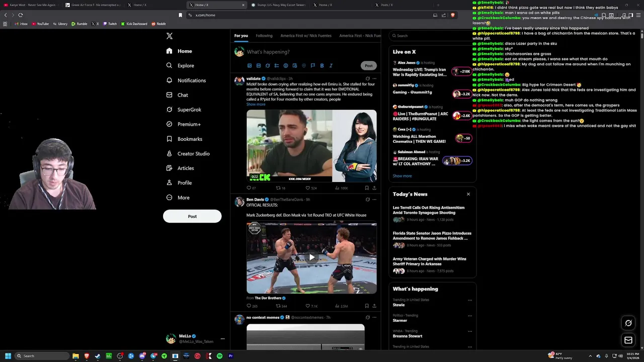644x362 pixels.
Task: Add media image to the new post
Action: 250,65
